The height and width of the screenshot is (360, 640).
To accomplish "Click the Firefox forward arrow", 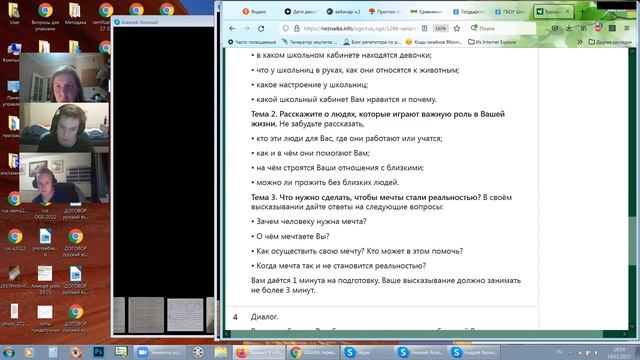I will [x=247, y=29].
